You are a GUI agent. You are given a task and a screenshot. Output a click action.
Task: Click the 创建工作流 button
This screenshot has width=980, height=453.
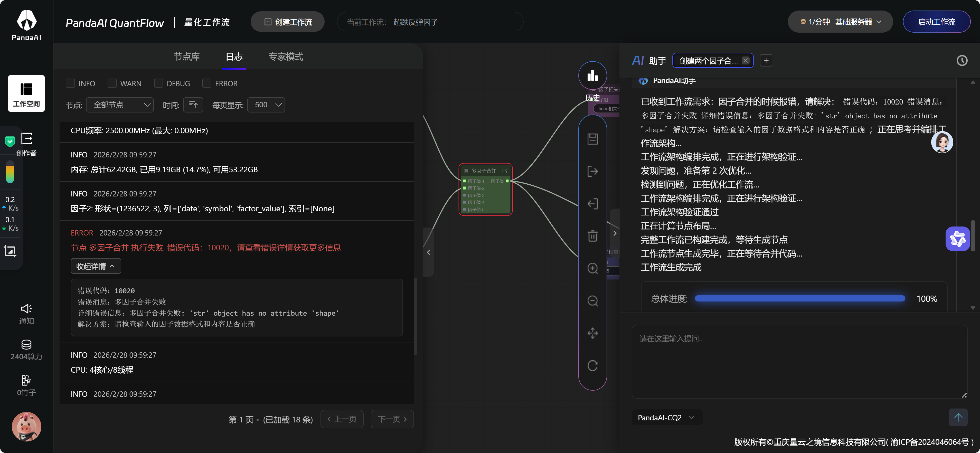point(288,22)
